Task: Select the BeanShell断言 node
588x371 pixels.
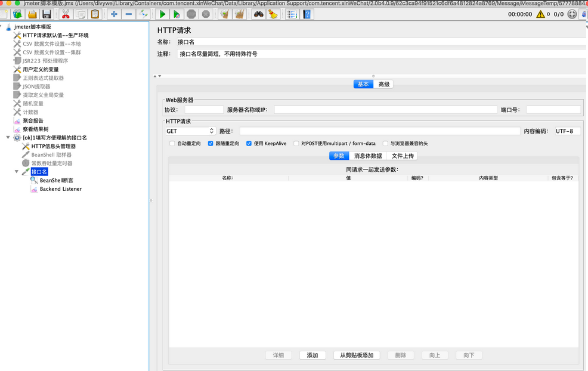Action: [57, 181]
